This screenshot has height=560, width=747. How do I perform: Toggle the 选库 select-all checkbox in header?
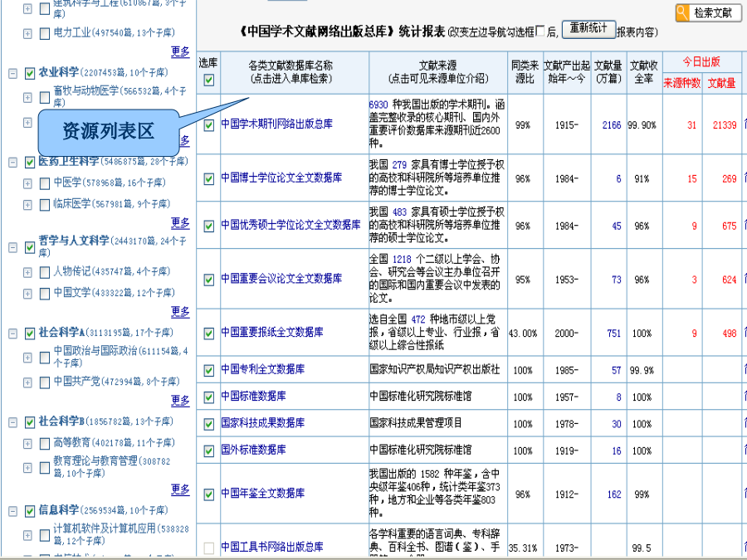point(208,80)
